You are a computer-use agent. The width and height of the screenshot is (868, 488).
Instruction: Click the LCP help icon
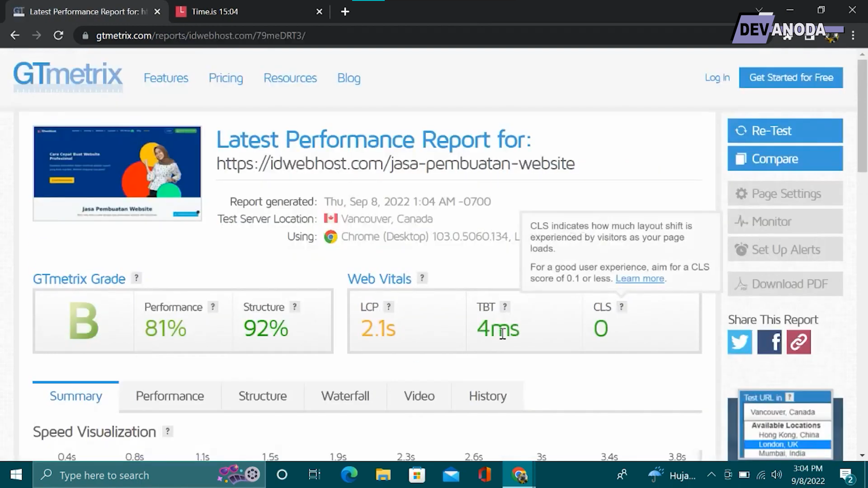(388, 307)
